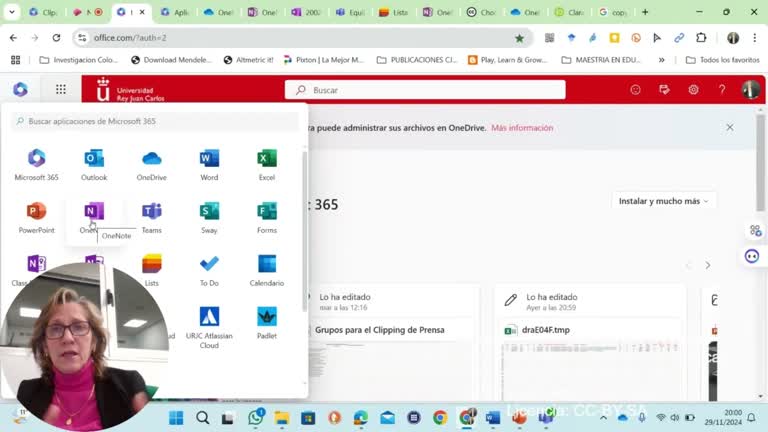The height and width of the screenshot is (432, 768).
Task: Launch Word from the app grid
Action: (x=209, y=164)
